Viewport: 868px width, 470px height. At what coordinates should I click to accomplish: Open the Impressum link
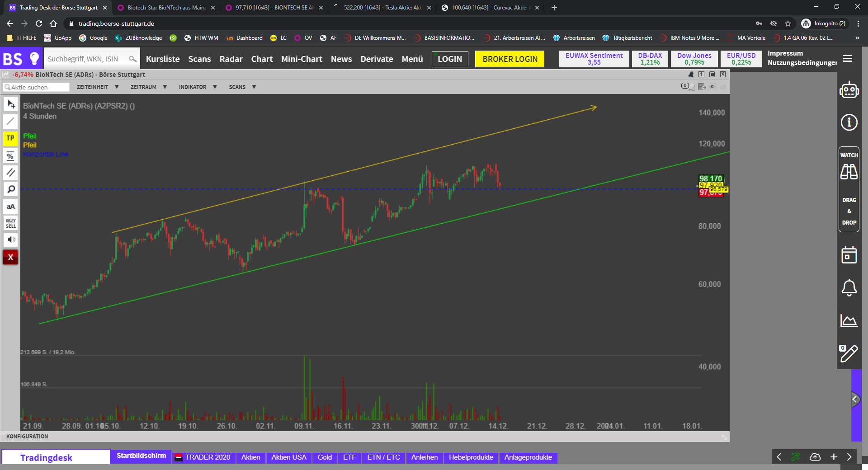pyautogui.click(x=785, y=53)
